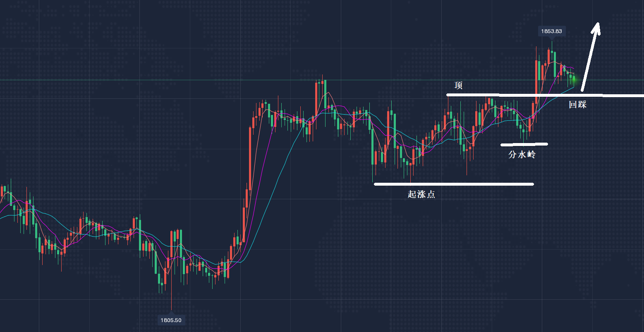Select the first red candle at chart's left edge
Screen dimensions: 644x332
click(2, 191)
